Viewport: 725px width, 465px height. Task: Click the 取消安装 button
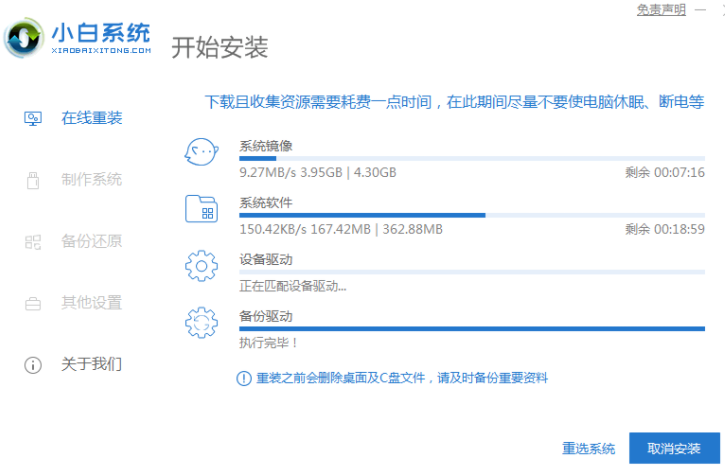[x=673, y=447]
